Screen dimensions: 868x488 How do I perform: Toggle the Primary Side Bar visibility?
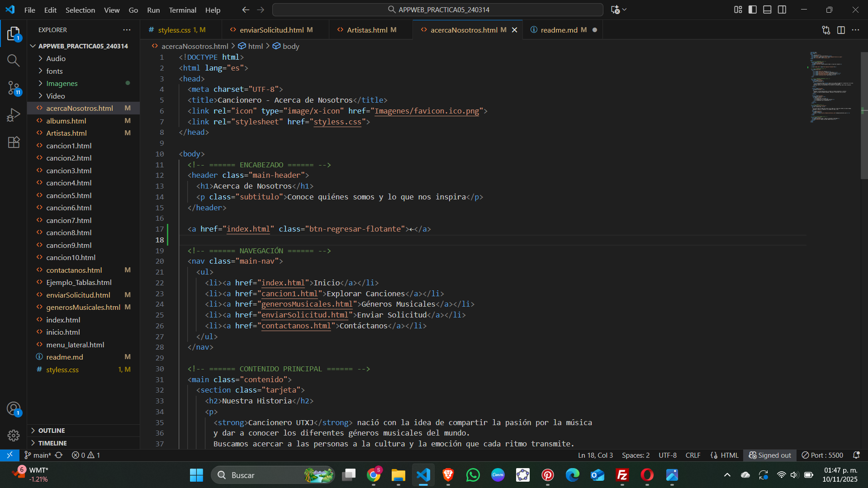(x=753, y=9)
